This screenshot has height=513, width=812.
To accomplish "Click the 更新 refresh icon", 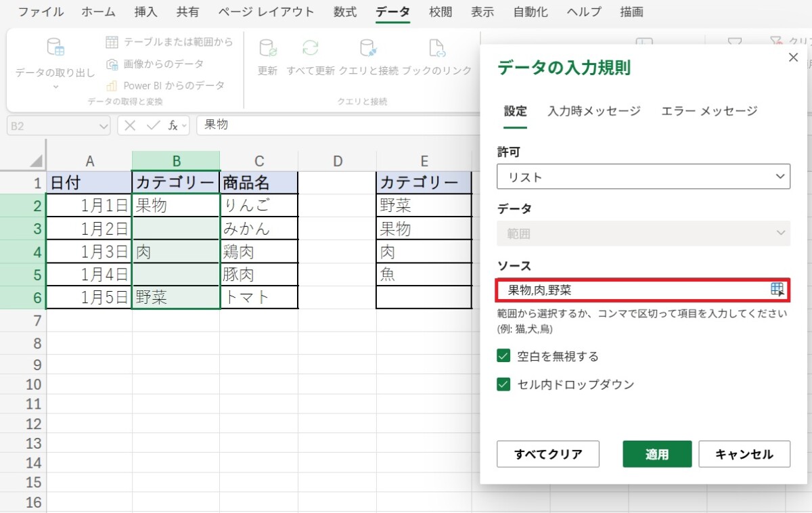I will (x=267, y=47).
